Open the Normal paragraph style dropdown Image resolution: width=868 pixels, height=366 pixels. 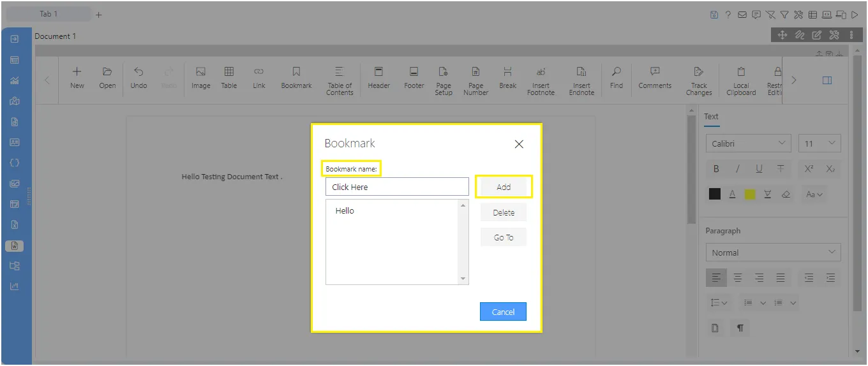point(773,253)
